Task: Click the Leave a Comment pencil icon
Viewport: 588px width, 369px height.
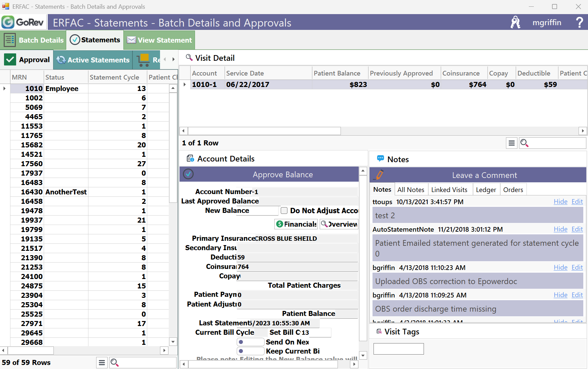Action: coord(380,175)
